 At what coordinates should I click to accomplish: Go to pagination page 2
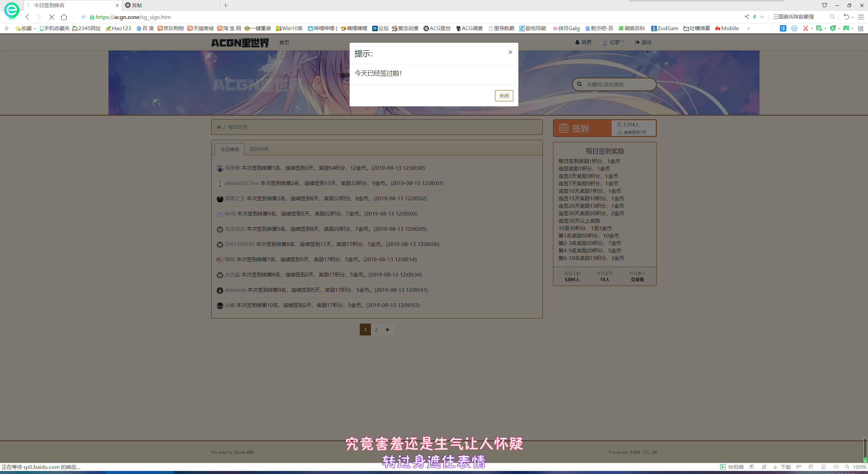(376, 329)
